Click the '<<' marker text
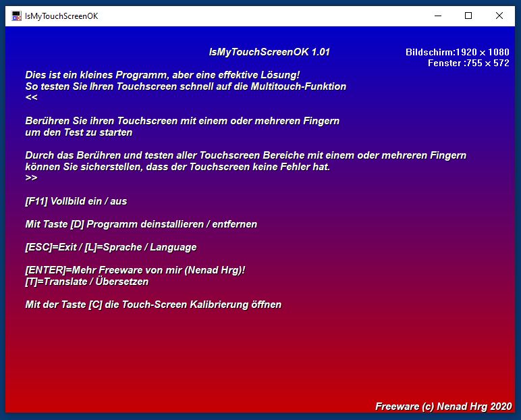 click(x=32, y=97)
